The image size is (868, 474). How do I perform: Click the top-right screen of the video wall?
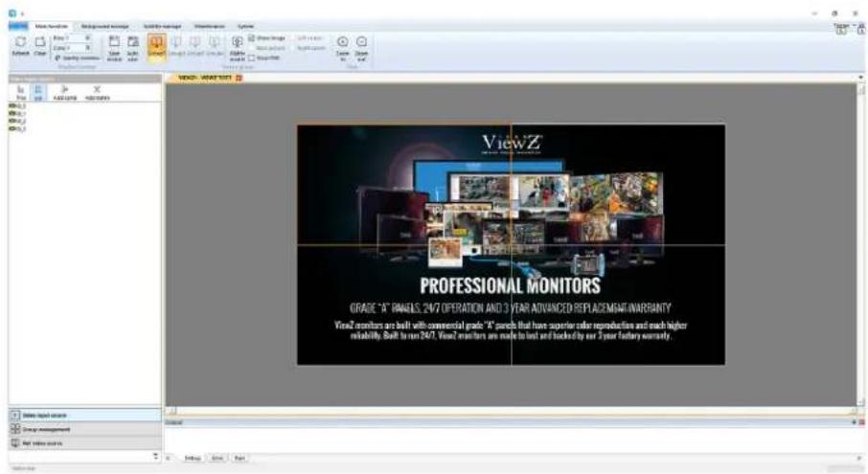(x=618, y=185)
